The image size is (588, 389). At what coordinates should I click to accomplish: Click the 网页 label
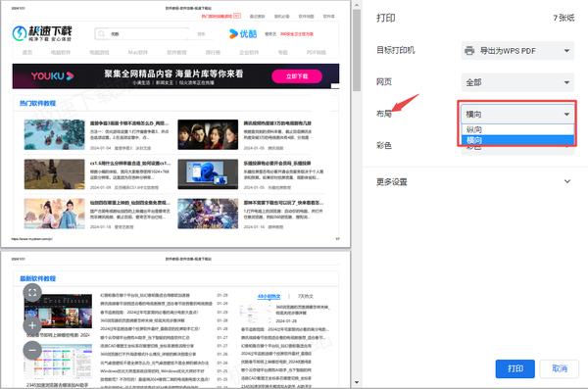384,81
